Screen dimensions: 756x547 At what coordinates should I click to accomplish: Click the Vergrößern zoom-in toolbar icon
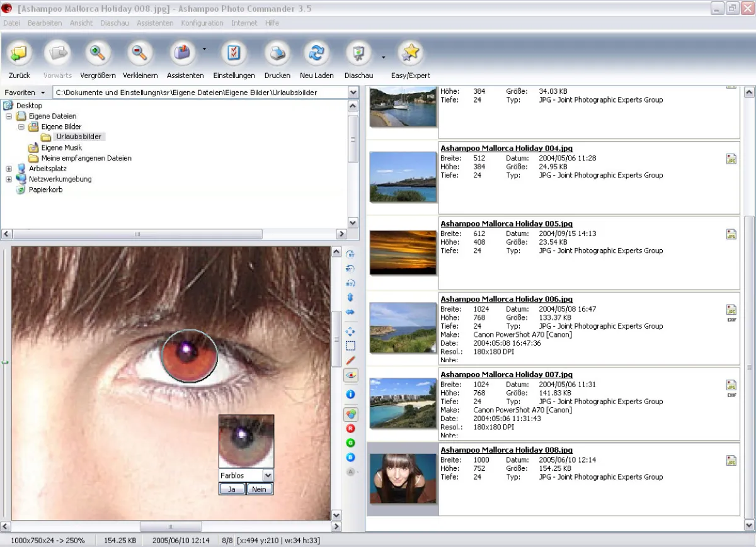point(98,54)
